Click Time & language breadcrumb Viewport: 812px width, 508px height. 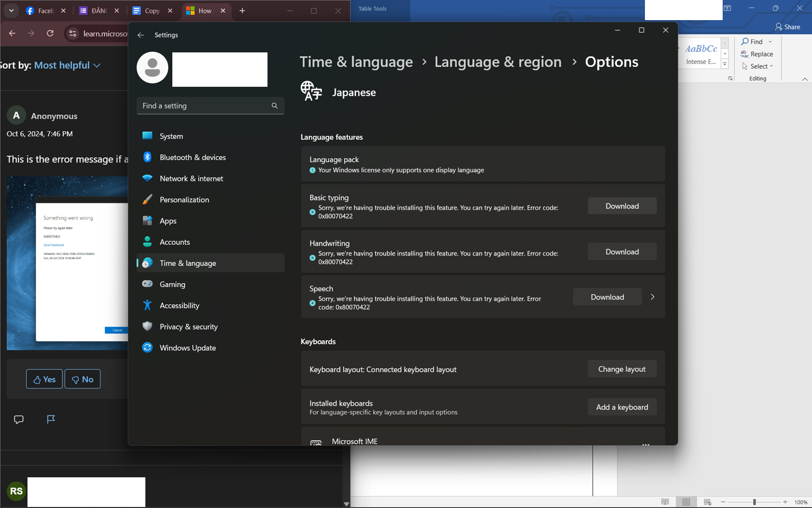point(356,62)
